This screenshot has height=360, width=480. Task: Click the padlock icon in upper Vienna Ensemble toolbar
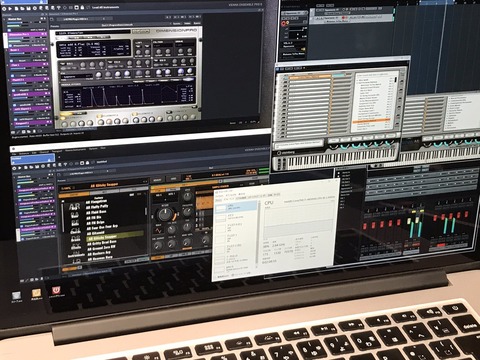82,7
